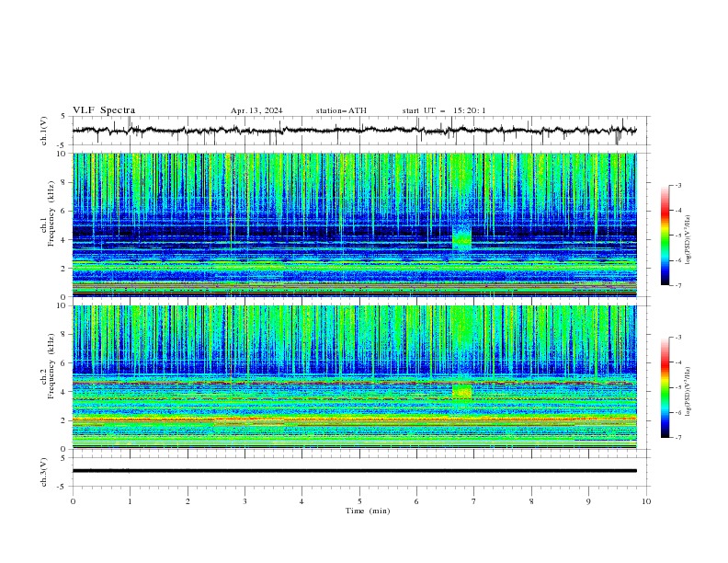Click the ch.2 colorbar log(PSD) label
728x563 pixels.
688,392
